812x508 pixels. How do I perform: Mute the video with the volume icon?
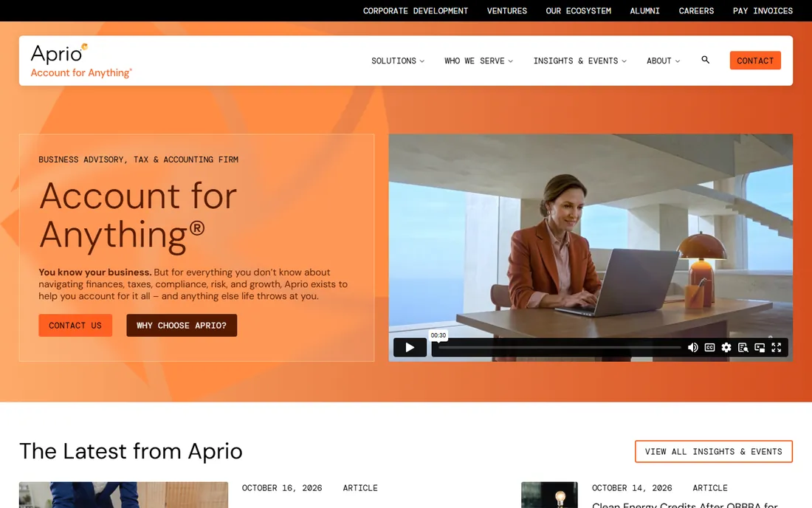coord(692,348)
